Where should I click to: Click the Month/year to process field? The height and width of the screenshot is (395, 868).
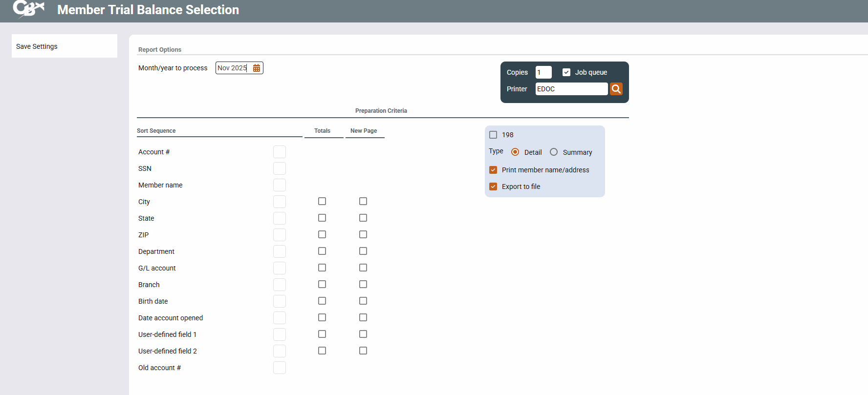click(x=233, y=68)
